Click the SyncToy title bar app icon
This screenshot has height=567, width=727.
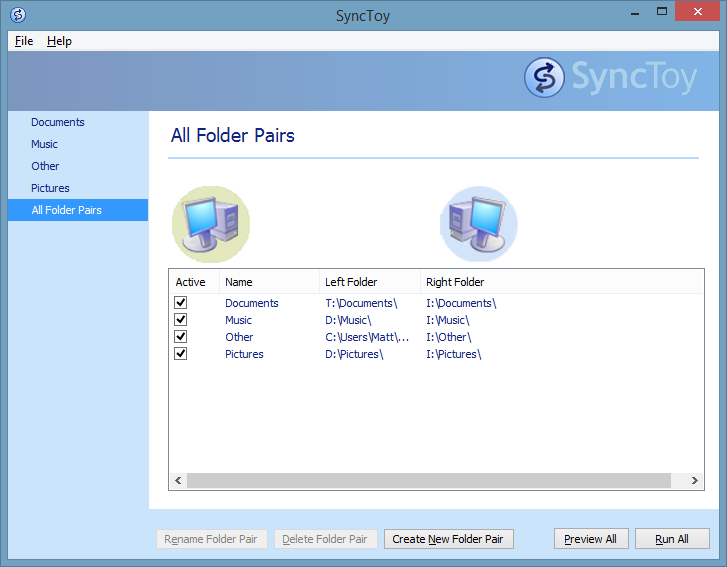(x=18, y=15)
